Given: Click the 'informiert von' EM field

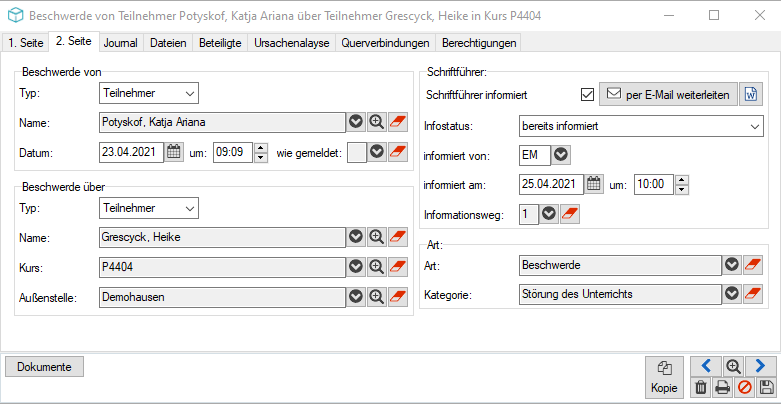Looking at the screenshot, I should pos(535,155).
